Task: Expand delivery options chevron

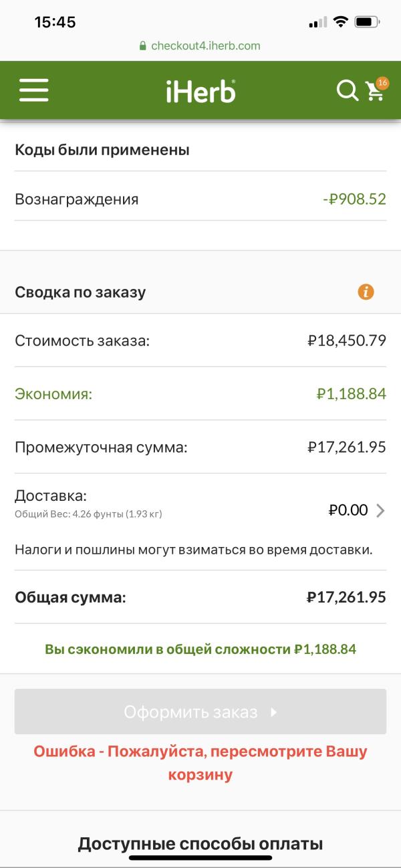Action: (380, 511)
